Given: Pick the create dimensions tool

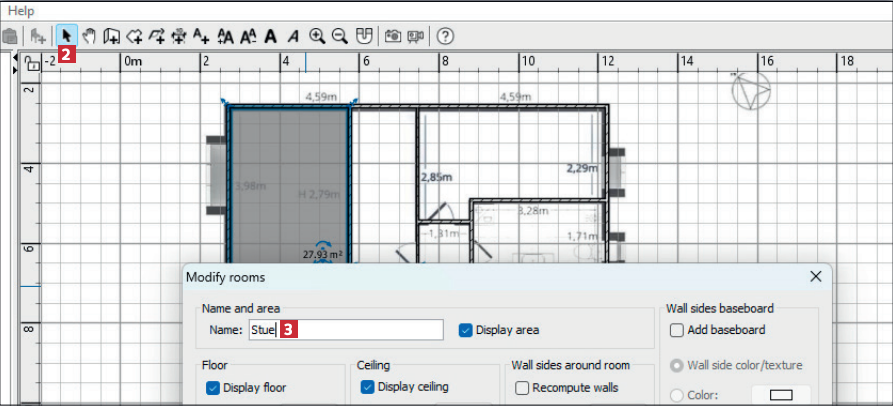Looking at the screenshot, I should point(179,36).
